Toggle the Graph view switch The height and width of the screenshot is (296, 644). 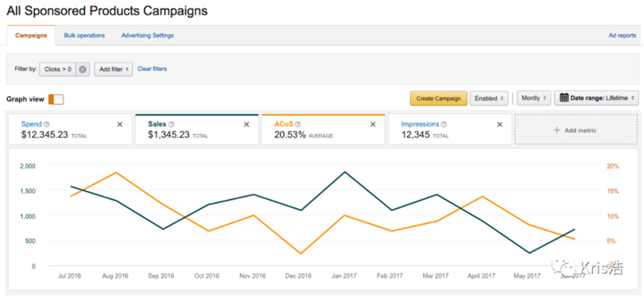pos(56,99)
